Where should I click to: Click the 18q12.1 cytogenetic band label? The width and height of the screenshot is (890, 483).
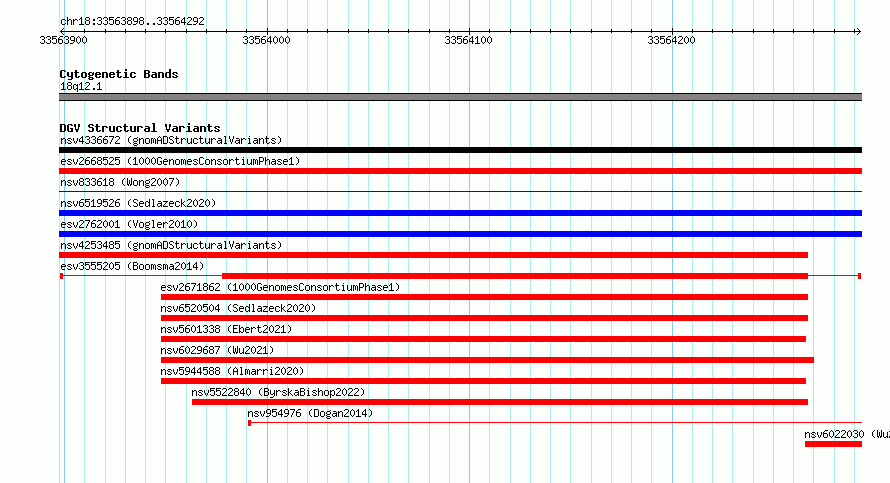pyautogui.click(x=81, y=86)
